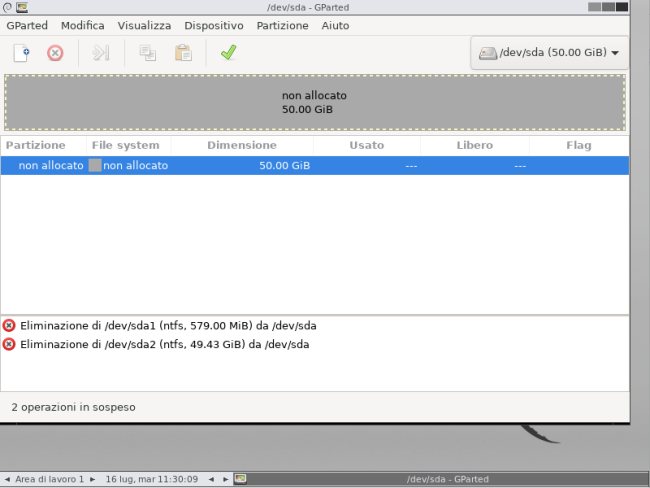Click the Copy partition toolbar icon
Image resolution: width=650 pixels, height=488 pixels.
click(x=148, y=53)
